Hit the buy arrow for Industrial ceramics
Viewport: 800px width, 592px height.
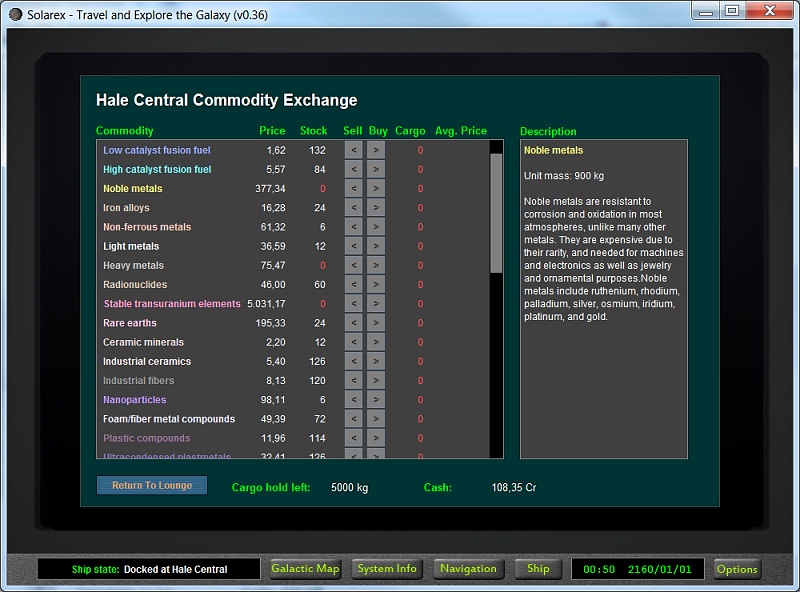(375, 362)
